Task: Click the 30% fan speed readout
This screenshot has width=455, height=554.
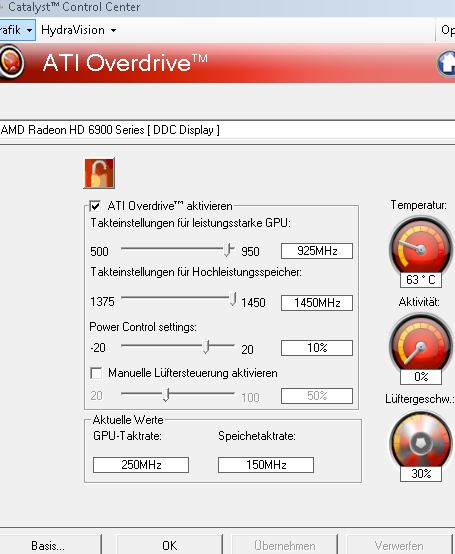Action: (421, 473)
